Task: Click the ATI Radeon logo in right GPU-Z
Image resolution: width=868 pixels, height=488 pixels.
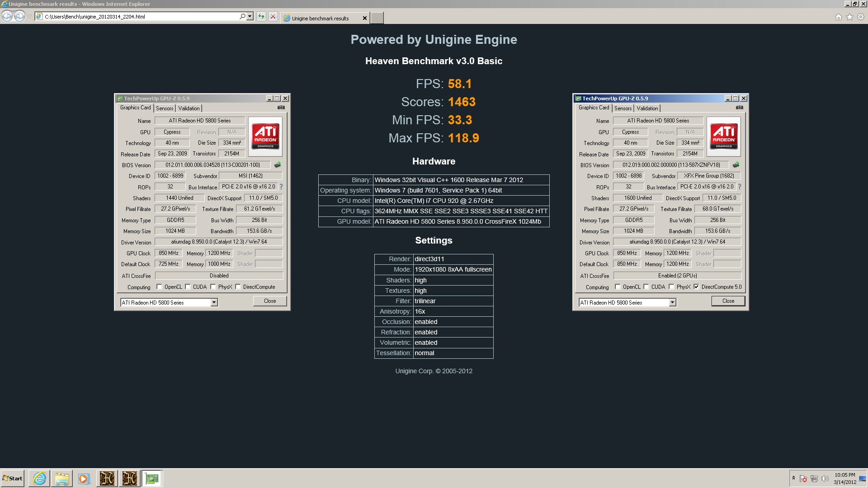Action: click(724, 136)
